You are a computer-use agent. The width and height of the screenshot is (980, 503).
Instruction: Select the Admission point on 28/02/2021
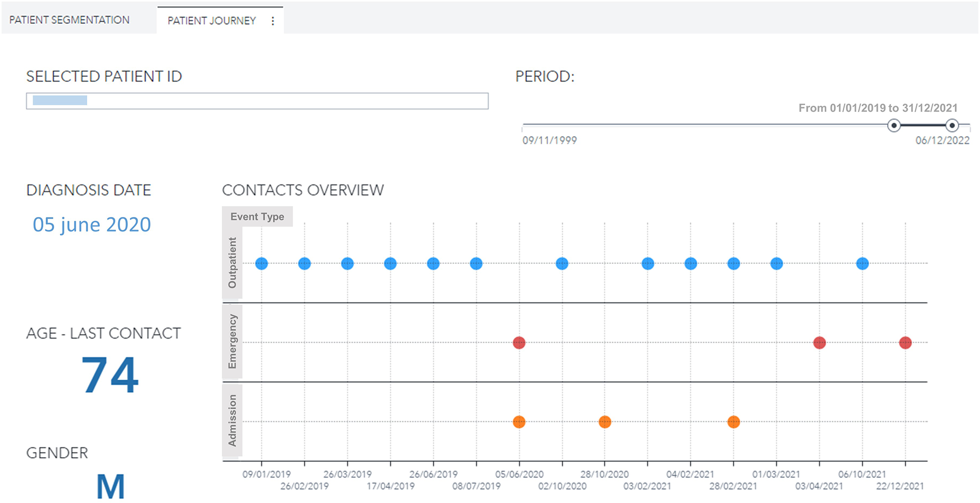[733, 422]
